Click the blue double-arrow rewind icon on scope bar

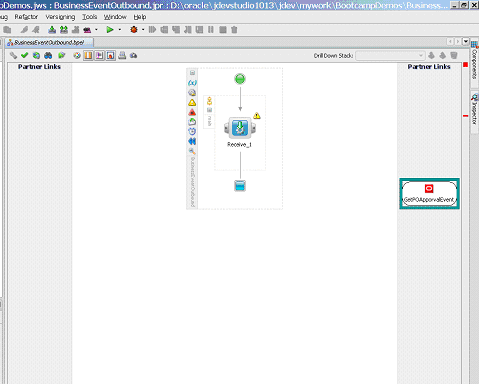coord(192,141)
